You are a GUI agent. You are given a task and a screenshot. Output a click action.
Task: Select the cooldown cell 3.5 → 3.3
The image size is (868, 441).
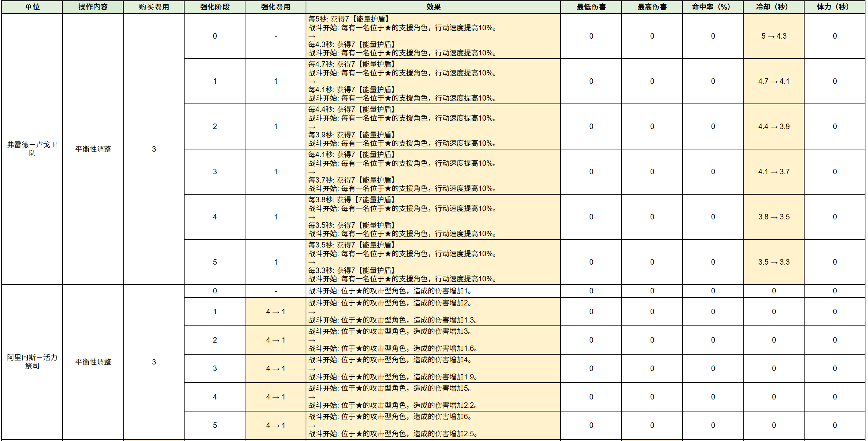774,262
